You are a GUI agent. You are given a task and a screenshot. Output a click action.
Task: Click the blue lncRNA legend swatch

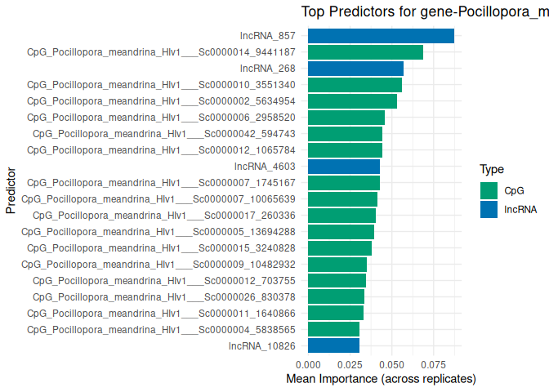(489, 209)
